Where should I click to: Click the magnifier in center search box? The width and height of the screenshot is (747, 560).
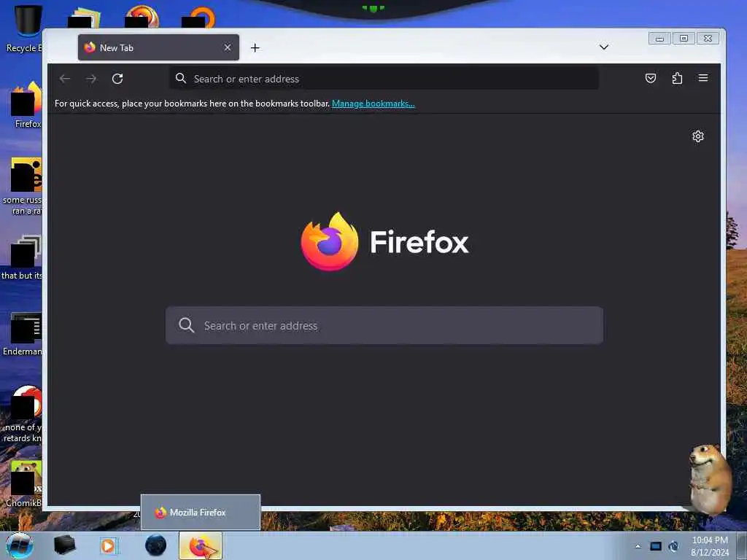click(x=186, y=325)
